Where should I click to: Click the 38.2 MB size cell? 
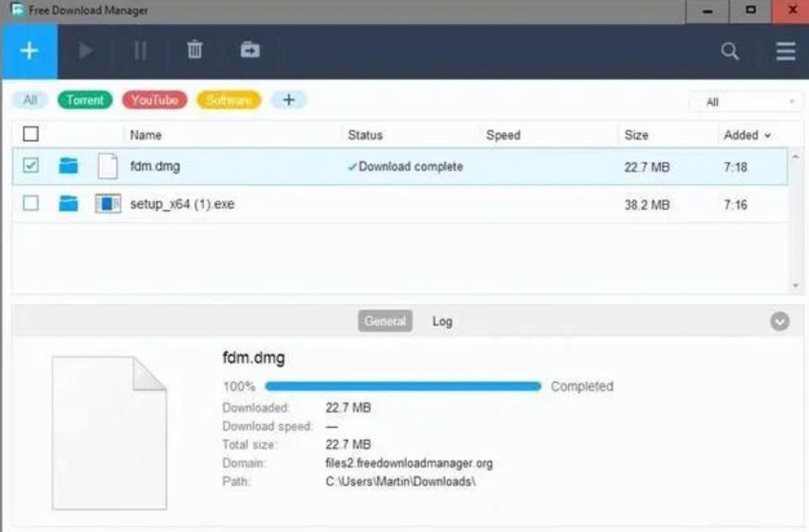pyautogui.click(x=647, y=205)
